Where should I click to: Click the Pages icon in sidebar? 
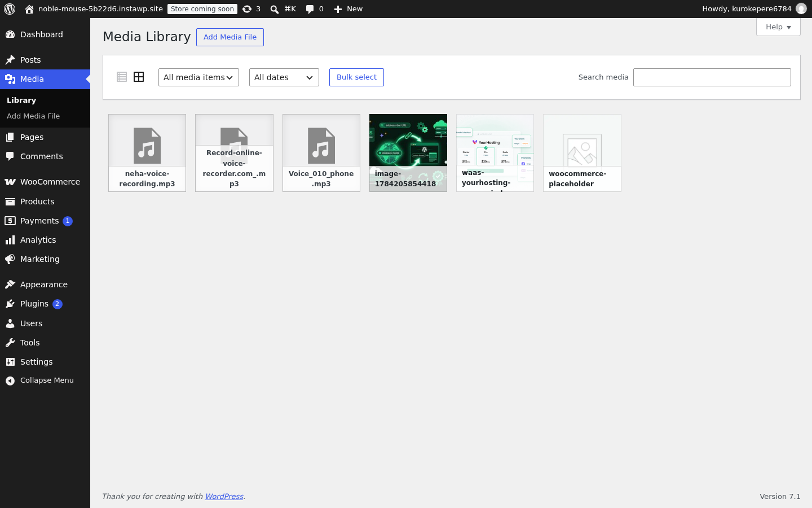pos(10,137)
